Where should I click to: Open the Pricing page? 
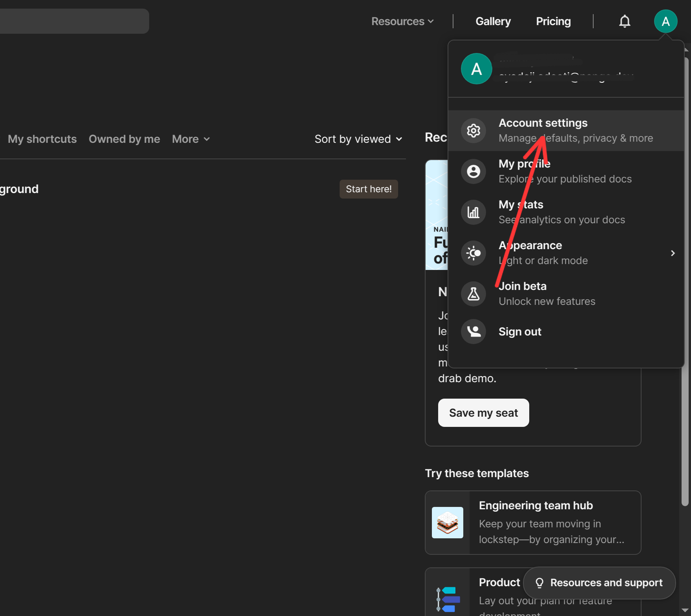(553, 21)
